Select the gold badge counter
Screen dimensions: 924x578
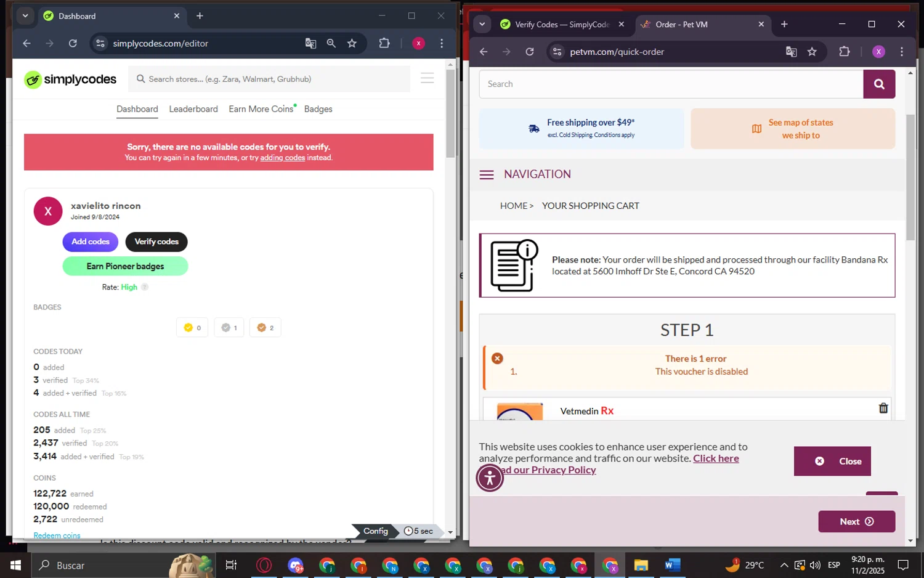[x=192, y=328]
